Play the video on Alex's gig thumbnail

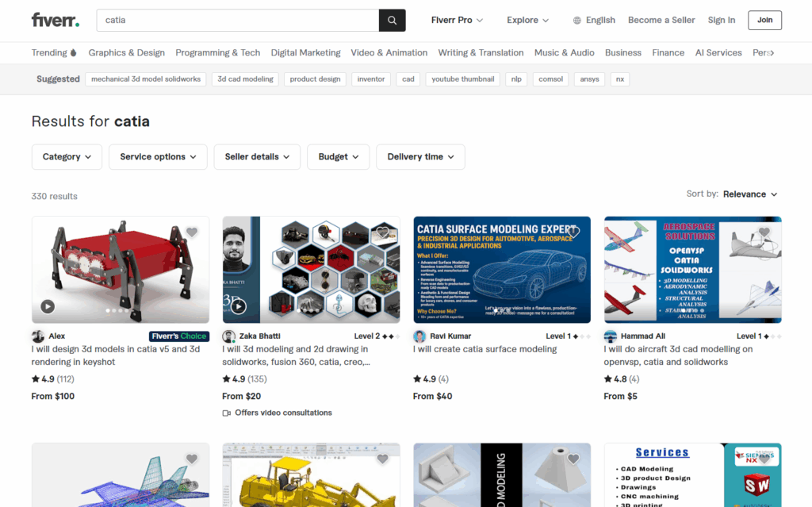click(x=48, y=305)
